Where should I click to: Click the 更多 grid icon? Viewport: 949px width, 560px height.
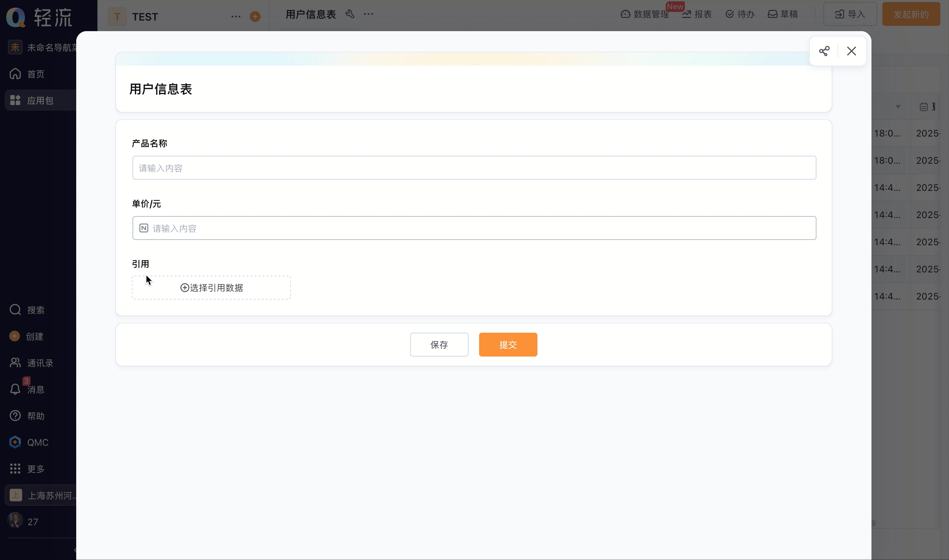(15, 469)
